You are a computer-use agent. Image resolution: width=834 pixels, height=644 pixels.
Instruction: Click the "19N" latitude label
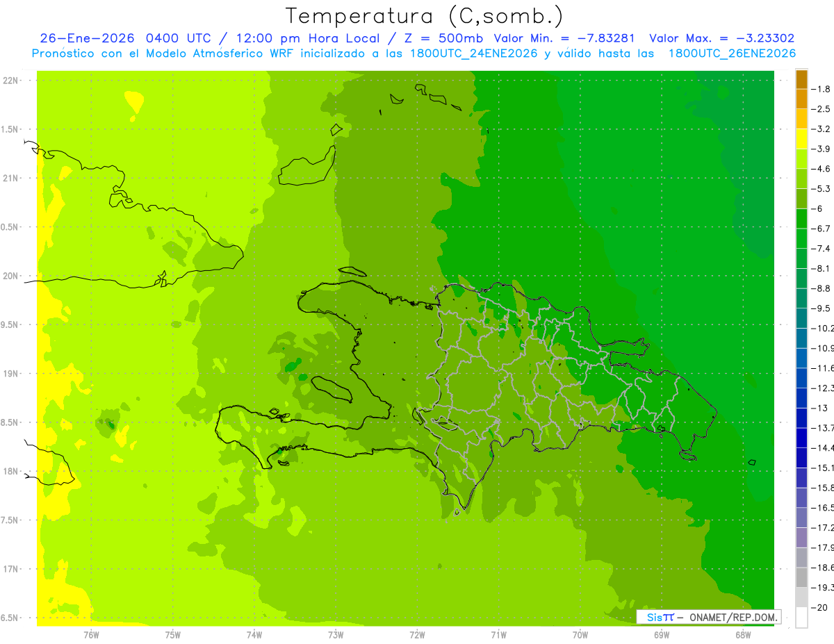(11, 374)
